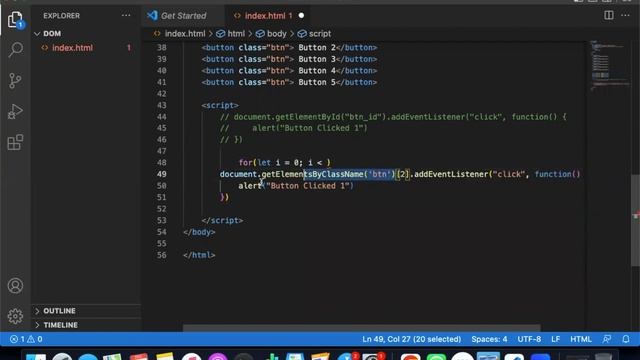640x360 pixels.
Task: Open Explorer more actions ellipsis
Action: pyautogui.click(x=126, y=16)
